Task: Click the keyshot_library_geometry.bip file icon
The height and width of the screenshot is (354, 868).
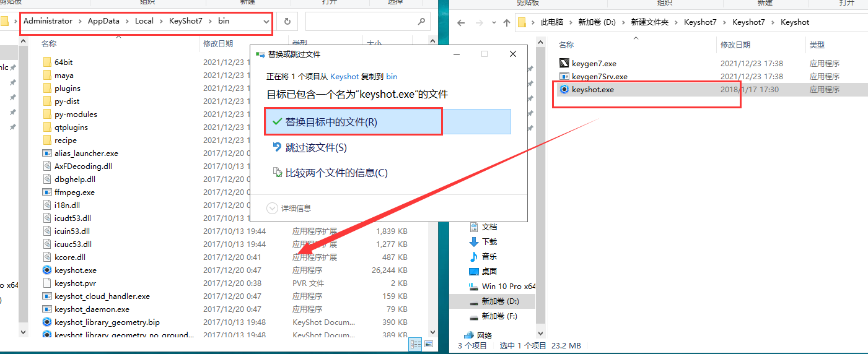Action: (x=47, y=322)
